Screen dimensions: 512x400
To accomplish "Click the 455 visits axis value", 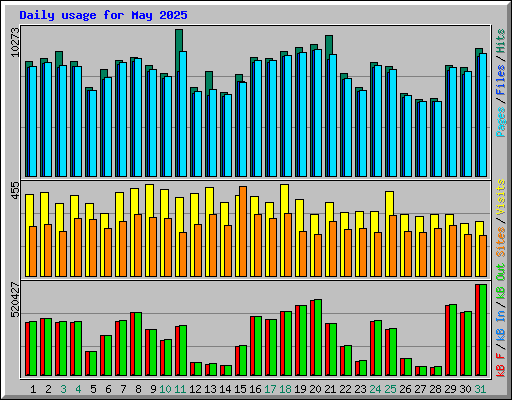I will (15, 191).
